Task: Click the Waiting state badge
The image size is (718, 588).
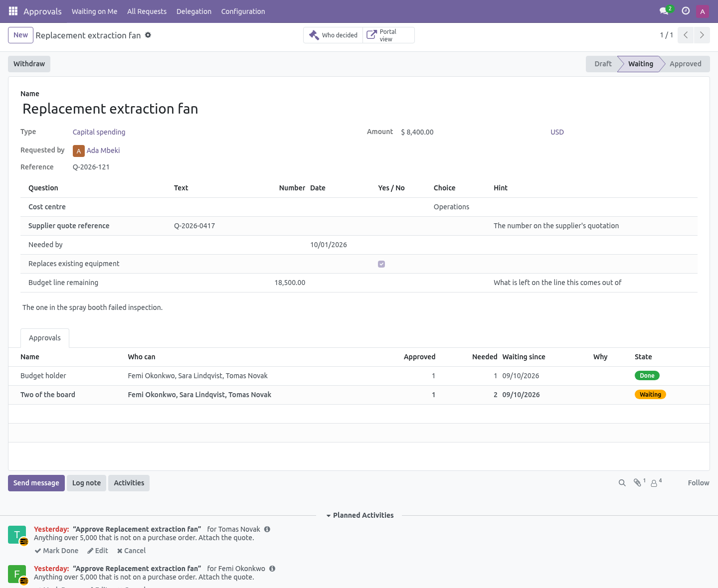Action: point(650,395)
